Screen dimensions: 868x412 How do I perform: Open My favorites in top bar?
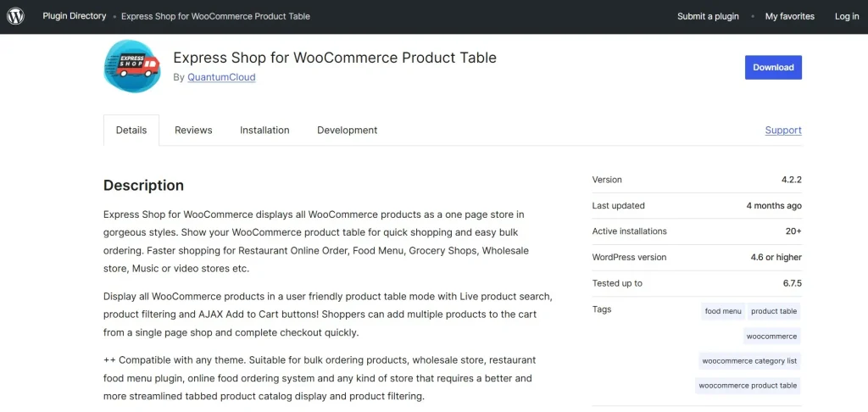790,16
